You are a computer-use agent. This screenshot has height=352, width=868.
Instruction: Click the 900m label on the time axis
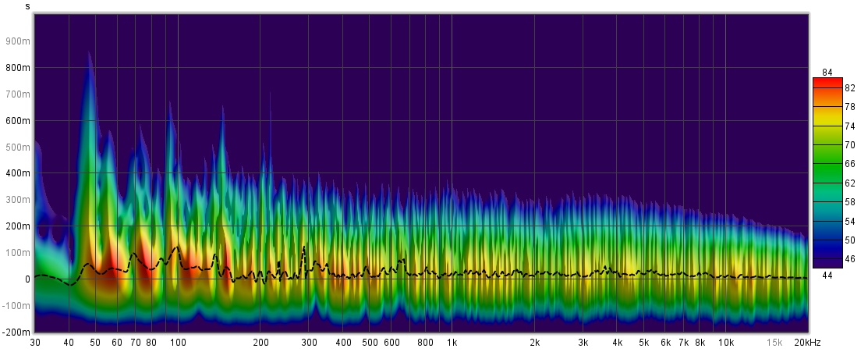tap(17, 41)
